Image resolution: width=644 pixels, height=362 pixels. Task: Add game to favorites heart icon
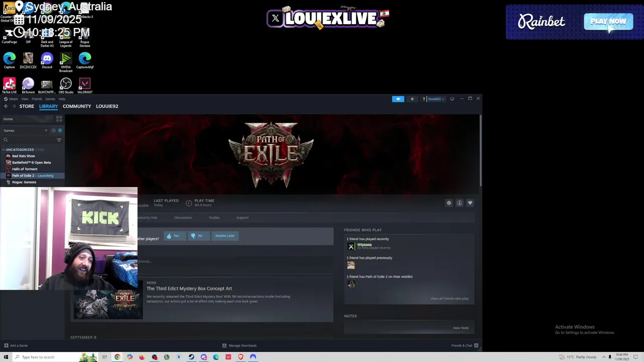[470, 203]
